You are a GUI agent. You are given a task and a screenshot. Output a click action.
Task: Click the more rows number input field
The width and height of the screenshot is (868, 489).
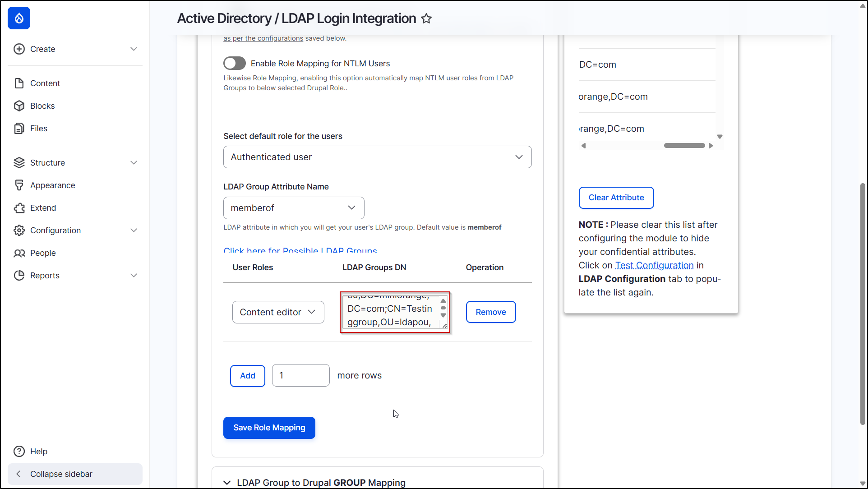[300, 375]
